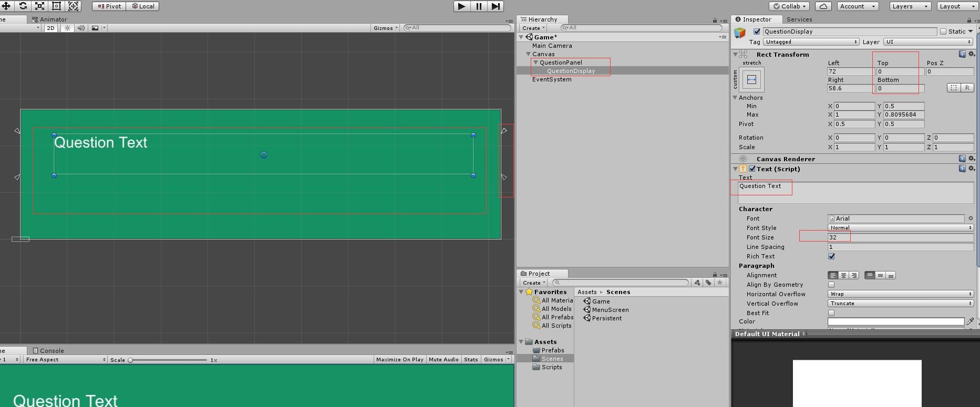Open the cloud services icon button
Image resolution: width=980 pixels, height=407 pixels.
click(823, 6)
